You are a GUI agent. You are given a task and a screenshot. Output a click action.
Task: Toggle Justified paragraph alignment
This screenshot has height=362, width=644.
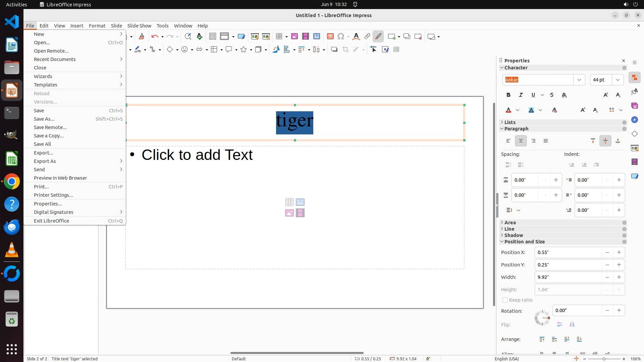tap(546, 141)
